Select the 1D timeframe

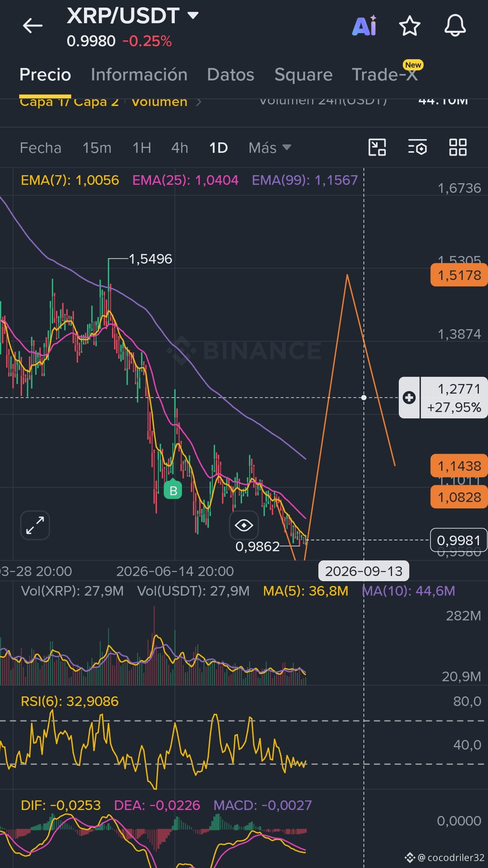[x=218, y=148]
